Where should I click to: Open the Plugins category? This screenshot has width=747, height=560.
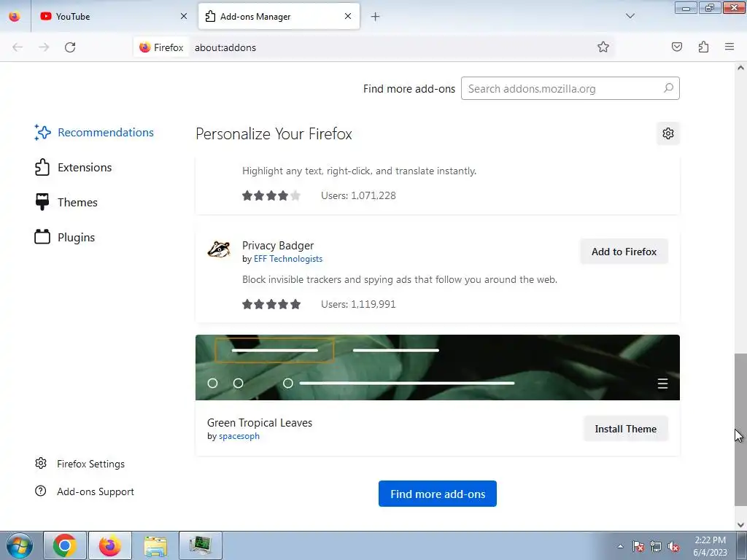point(64,237)
